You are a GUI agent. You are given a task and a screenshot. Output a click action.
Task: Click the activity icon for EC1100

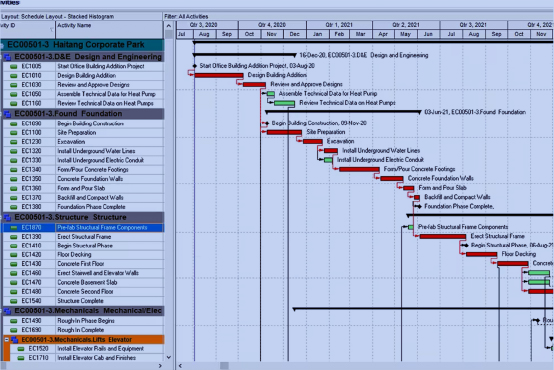[13, 133]
